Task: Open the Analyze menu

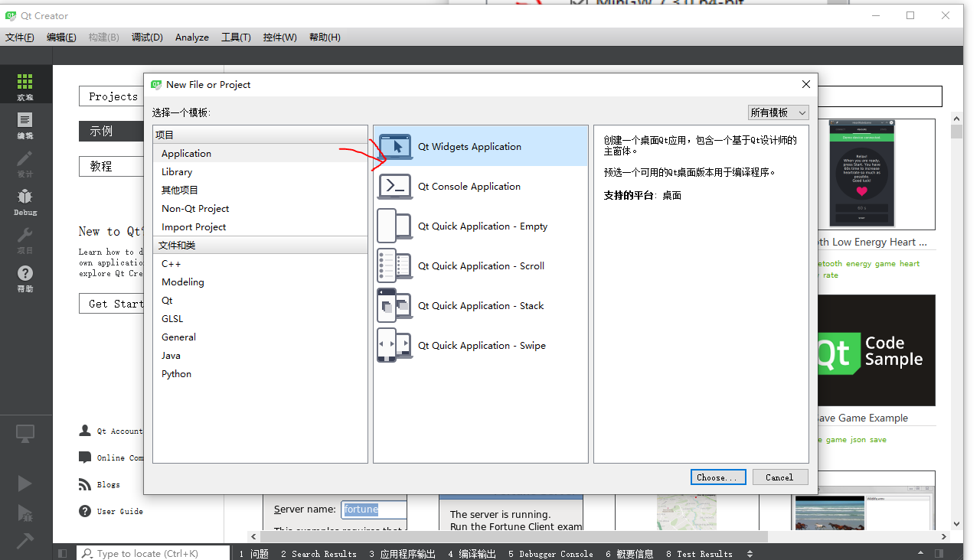Action: coord(192,37)
